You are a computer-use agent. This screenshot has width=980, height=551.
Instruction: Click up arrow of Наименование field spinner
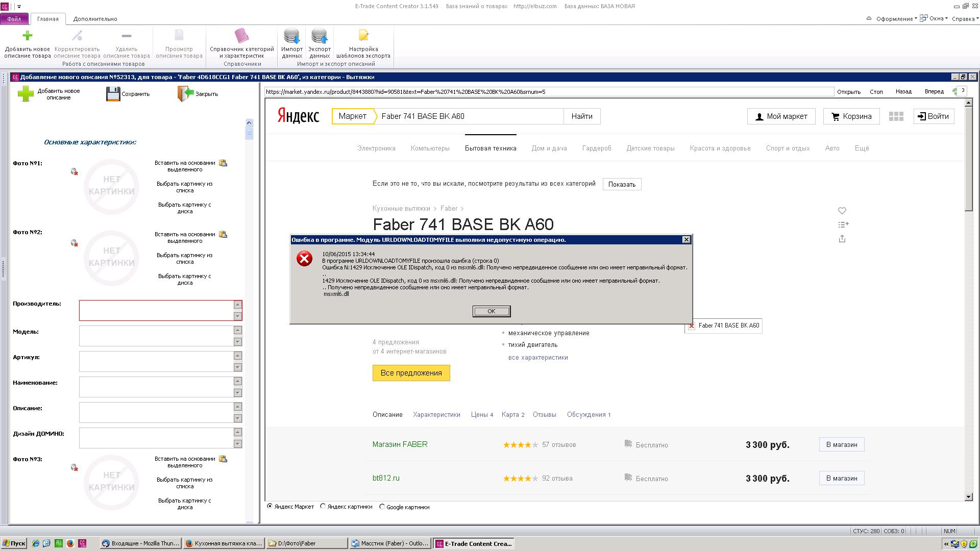237,381
